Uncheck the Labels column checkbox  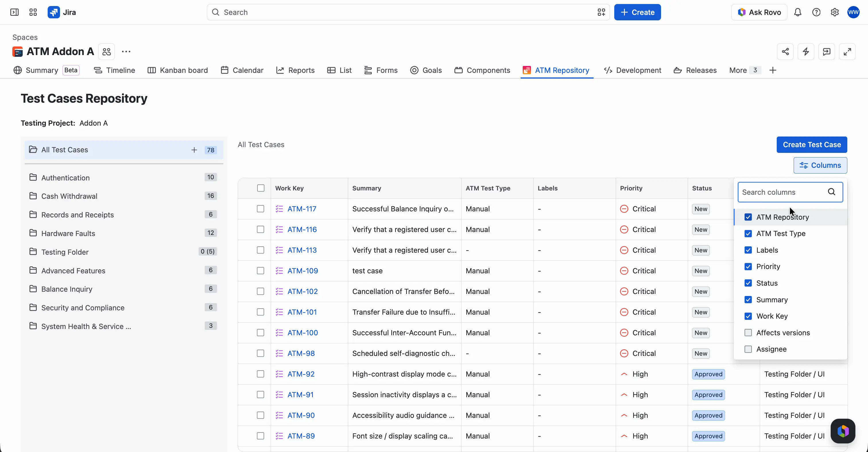coord(748,250)
